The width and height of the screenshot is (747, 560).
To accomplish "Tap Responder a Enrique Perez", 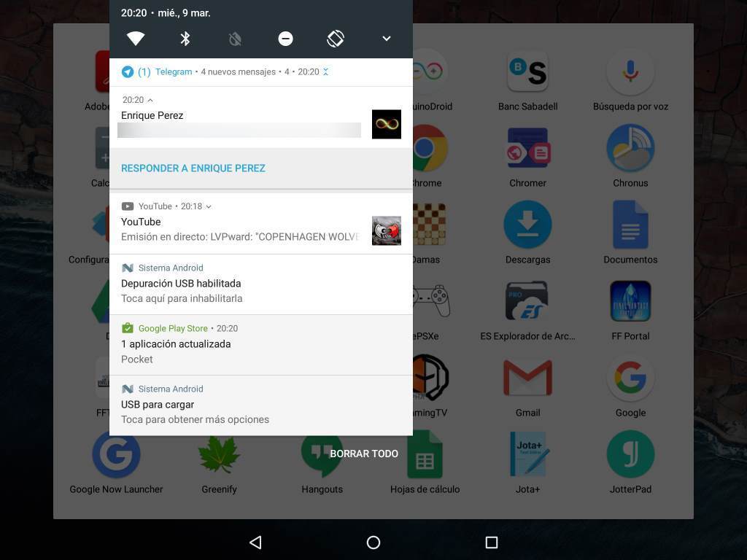I will pos(193,168).
